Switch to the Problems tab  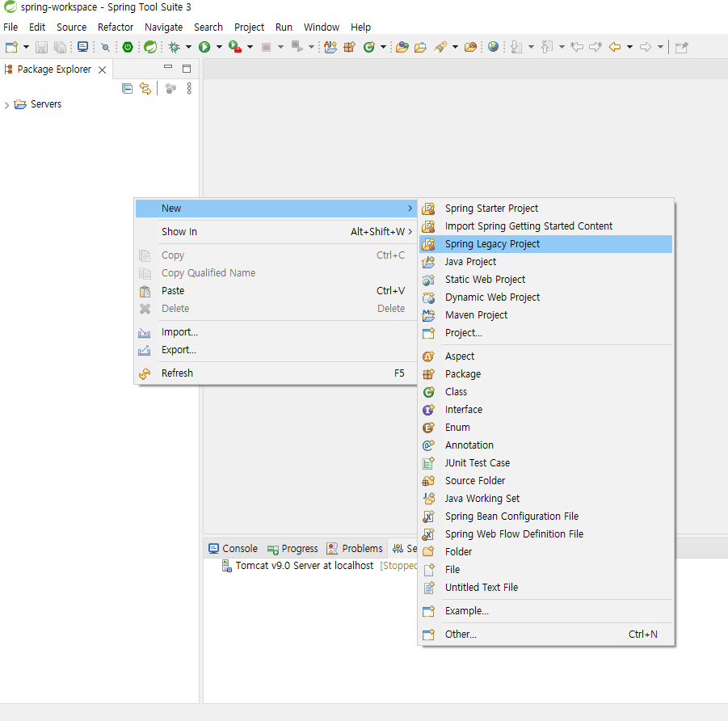[355, 549]
